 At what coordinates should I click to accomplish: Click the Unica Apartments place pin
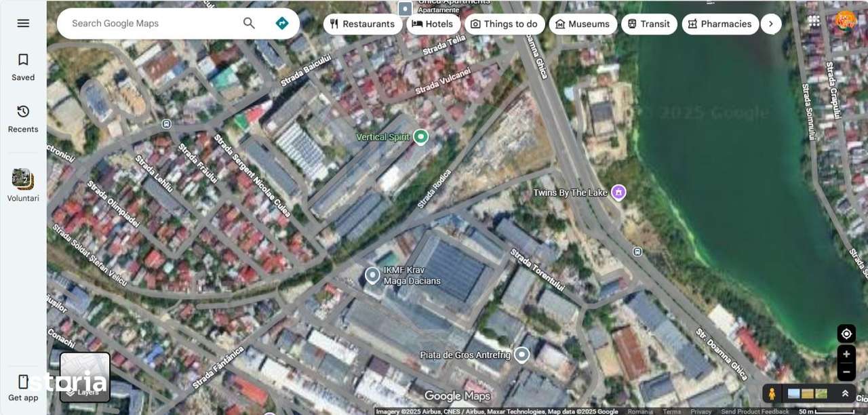405,9
